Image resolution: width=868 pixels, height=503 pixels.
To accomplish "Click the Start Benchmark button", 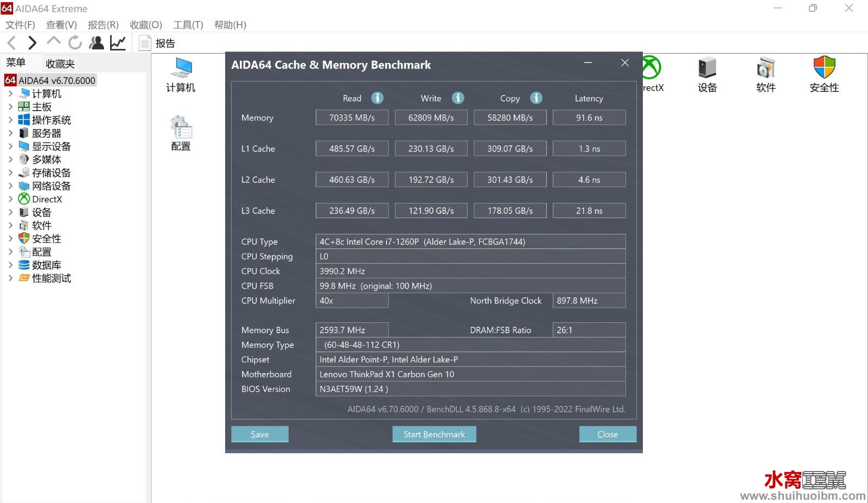I will pyautogui.click(x=434, y=434).
